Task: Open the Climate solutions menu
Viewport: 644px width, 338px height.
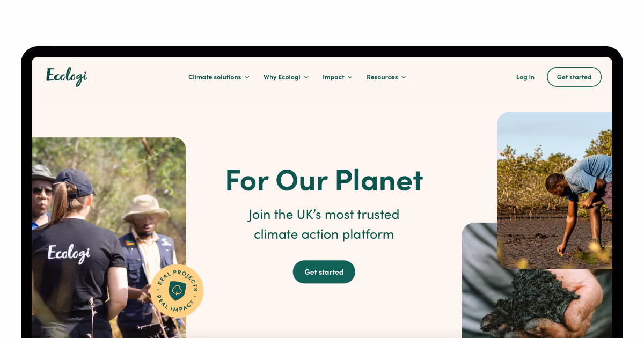Action: pos(219,77)
